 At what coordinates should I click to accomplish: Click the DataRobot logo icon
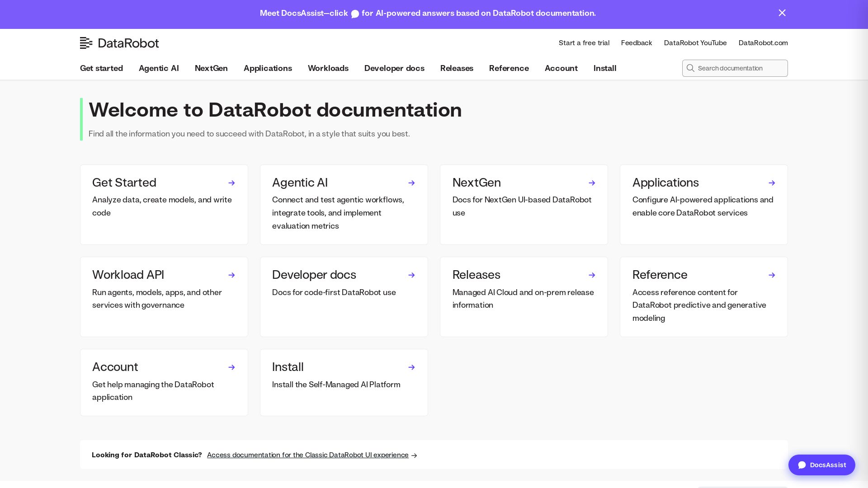click(86, 43)
